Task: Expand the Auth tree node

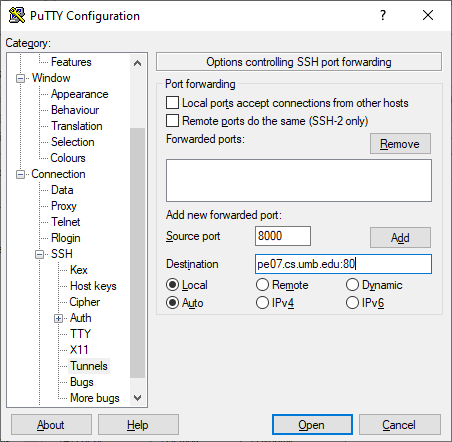Action: 58,318
